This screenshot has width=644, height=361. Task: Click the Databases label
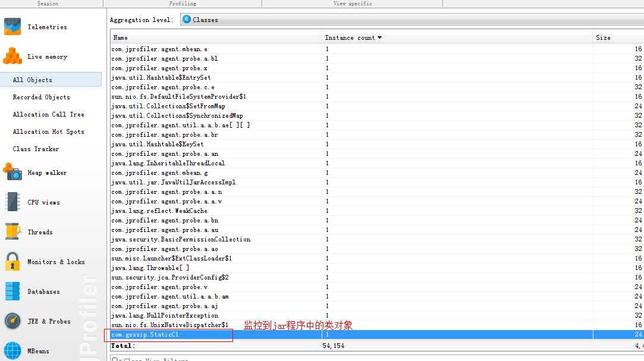pyautogui.click(x=43, y=291)
